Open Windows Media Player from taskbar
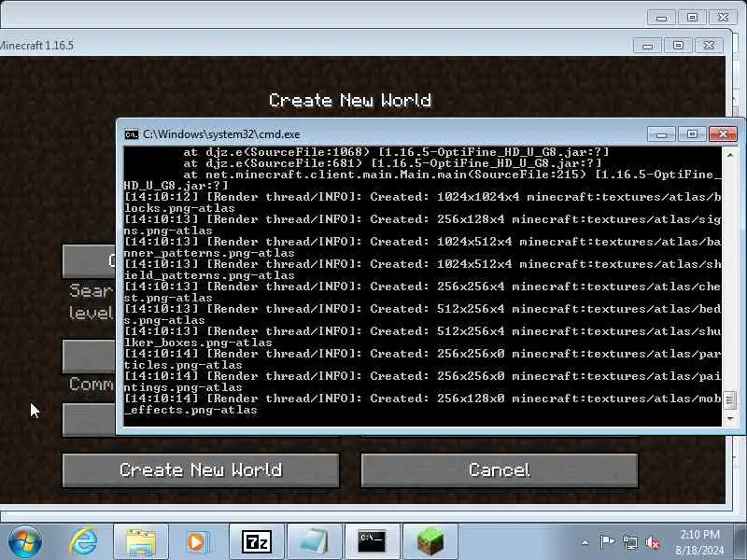This screenshot has width=747, height=560. point(197,542)
